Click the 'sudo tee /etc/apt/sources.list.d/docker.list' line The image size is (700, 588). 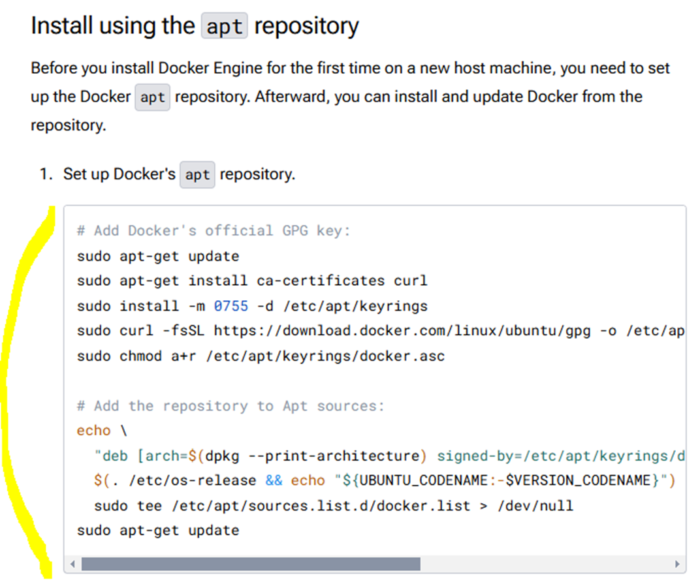point(334,506)
